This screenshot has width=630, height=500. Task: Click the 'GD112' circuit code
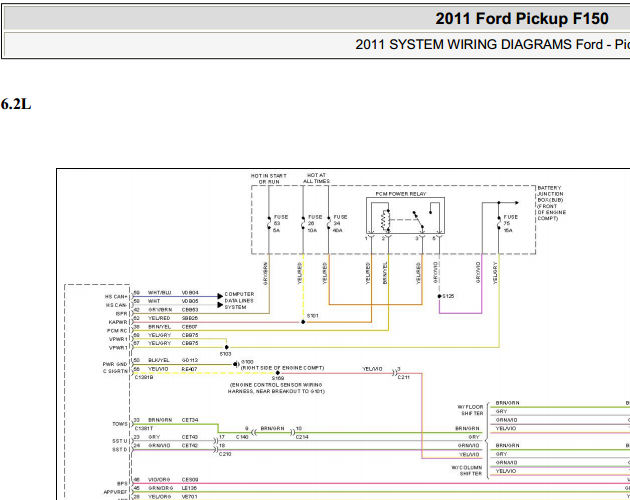(x=190, y=360)
